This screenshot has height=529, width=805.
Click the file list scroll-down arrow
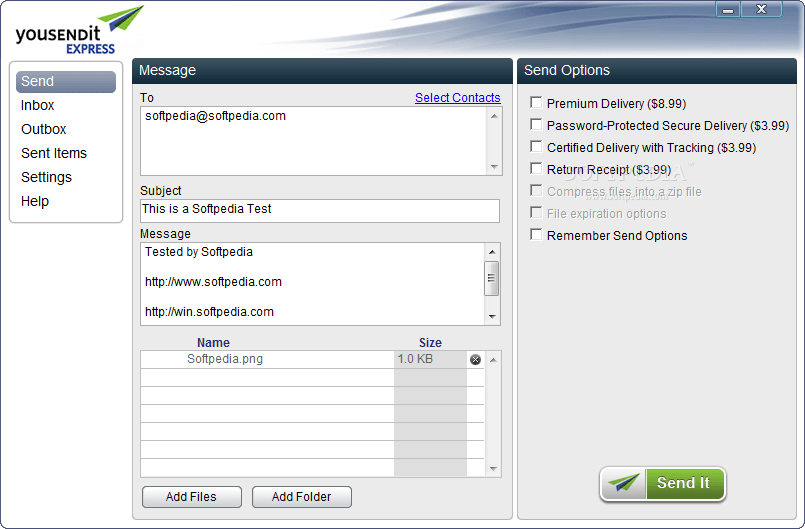493,468
